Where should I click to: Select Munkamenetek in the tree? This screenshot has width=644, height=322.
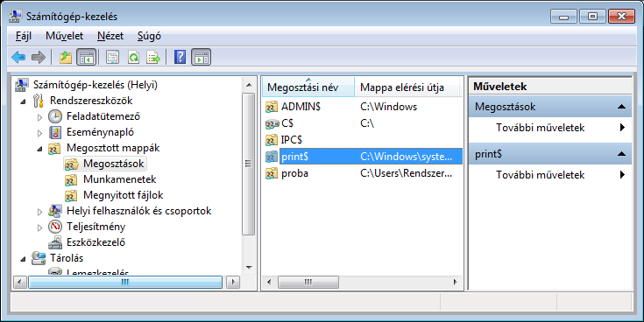pos(119,179)
